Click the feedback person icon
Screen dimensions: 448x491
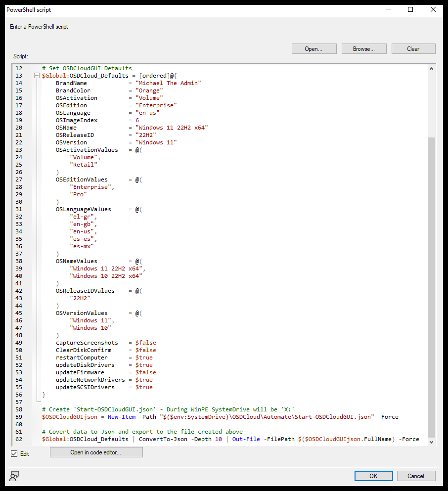[x=14, y=476]
